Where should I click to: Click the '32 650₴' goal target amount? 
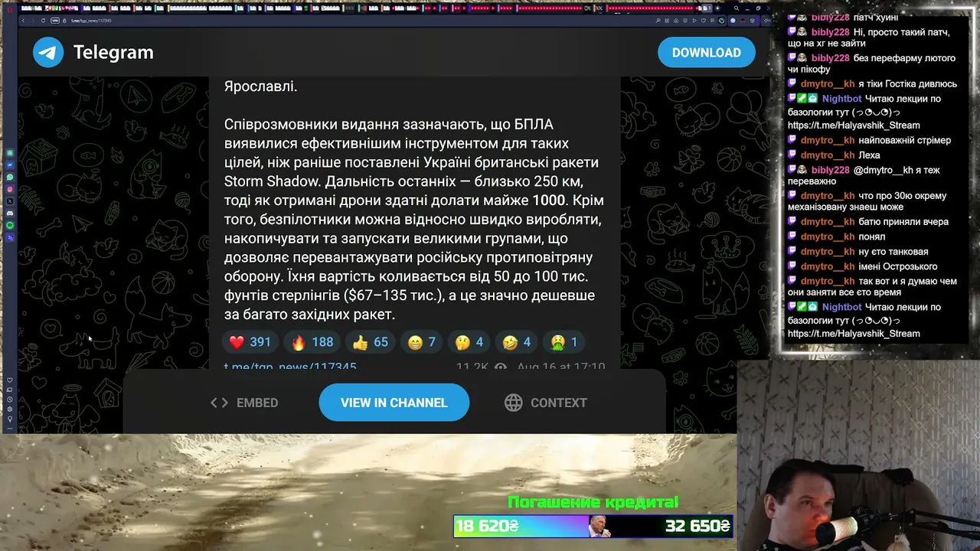coord(697,527)
